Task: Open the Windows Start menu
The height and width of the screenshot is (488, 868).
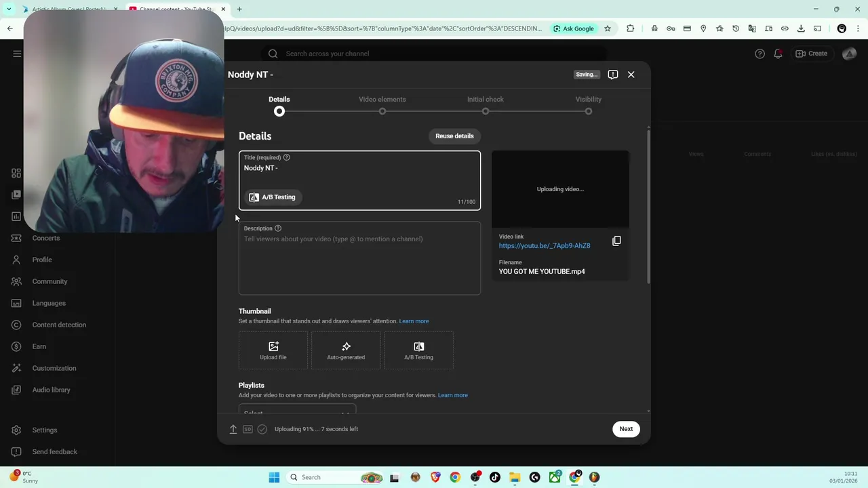Action: click(x=274, y=477)
